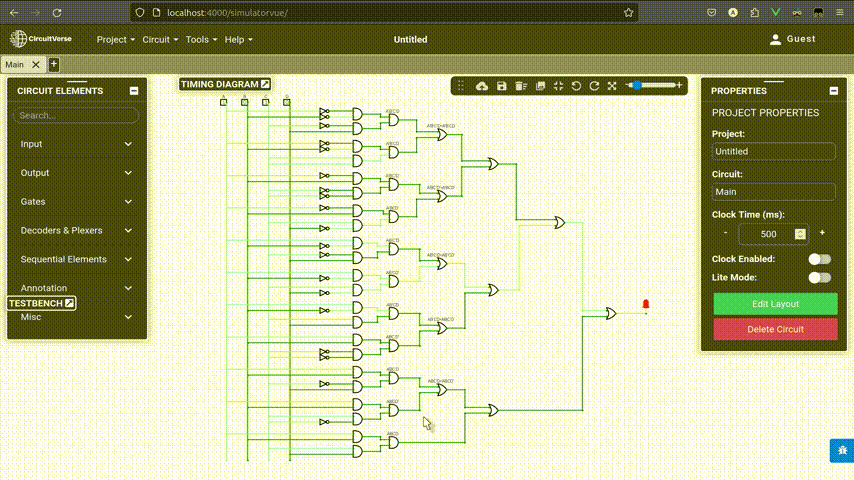Expand the Gates category
Image resolution: width=854 pixels, height=480 pixels.
[x=77, y=202]
